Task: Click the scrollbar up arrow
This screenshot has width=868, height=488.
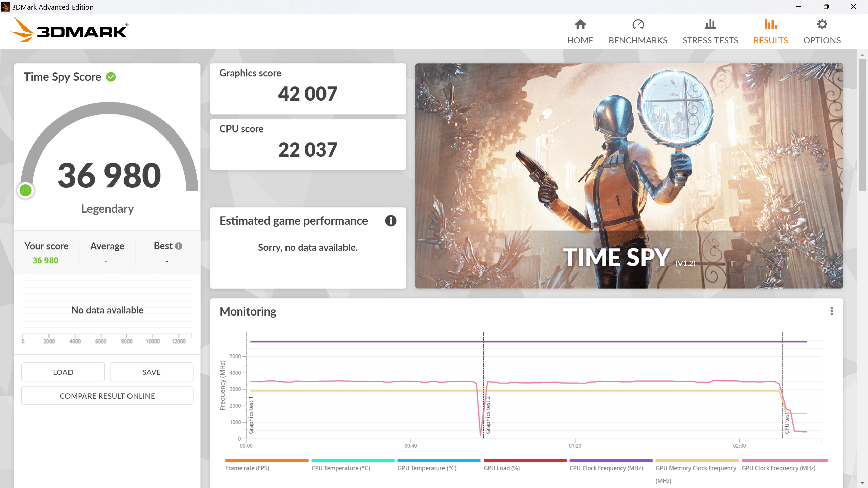Action: pyautogui.click(x=862, y=54)
